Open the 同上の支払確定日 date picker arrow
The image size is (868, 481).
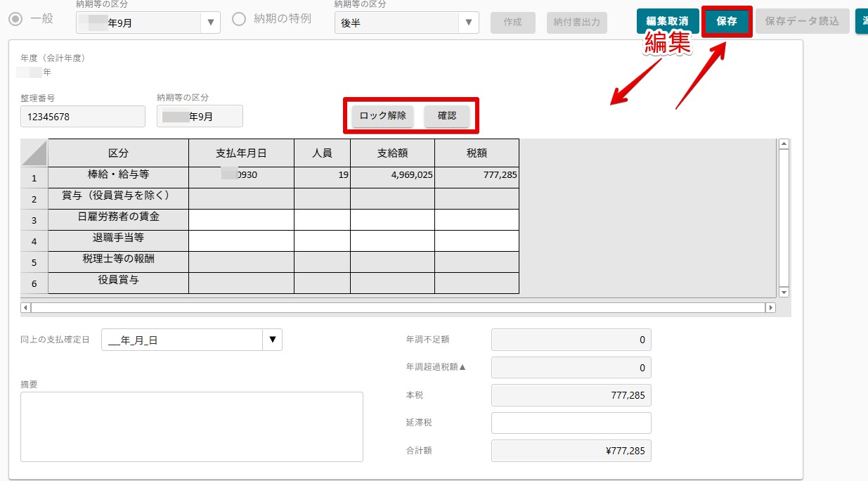click(273, 340)
